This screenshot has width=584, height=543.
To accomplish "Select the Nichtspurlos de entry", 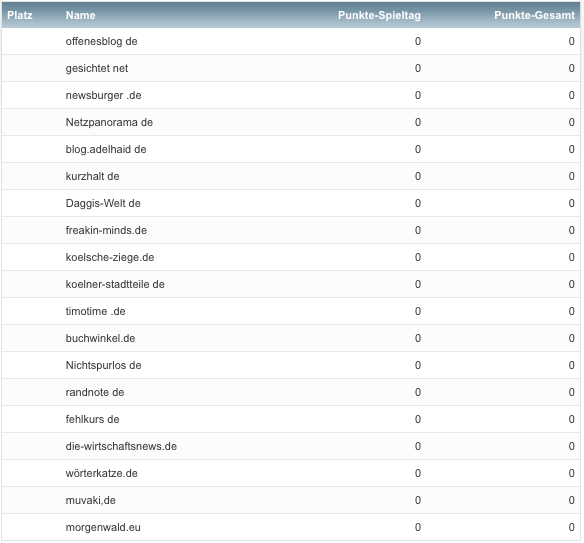I will coord(104,365).
